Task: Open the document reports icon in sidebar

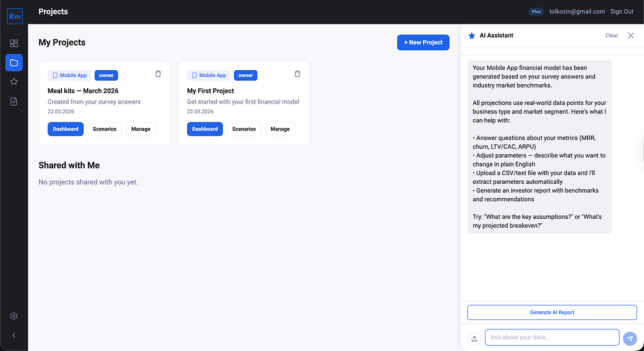Action: coord(14,101)
